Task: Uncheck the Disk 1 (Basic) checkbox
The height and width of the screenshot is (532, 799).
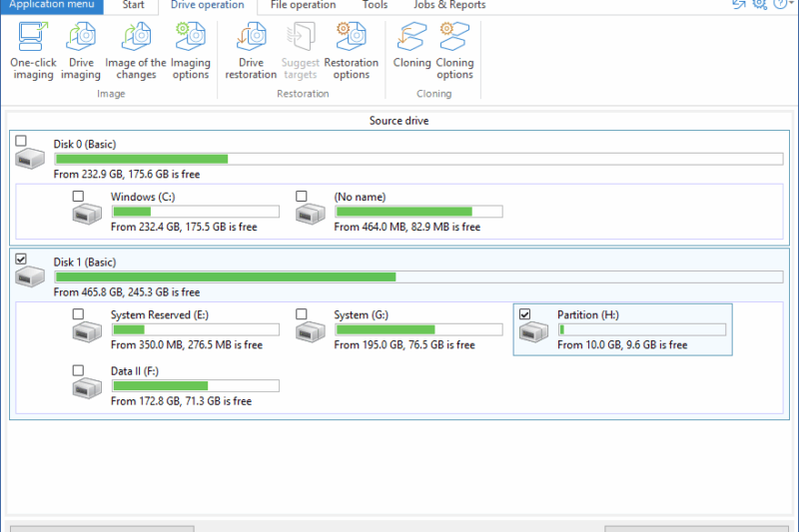Action: (x=21, y=259)
